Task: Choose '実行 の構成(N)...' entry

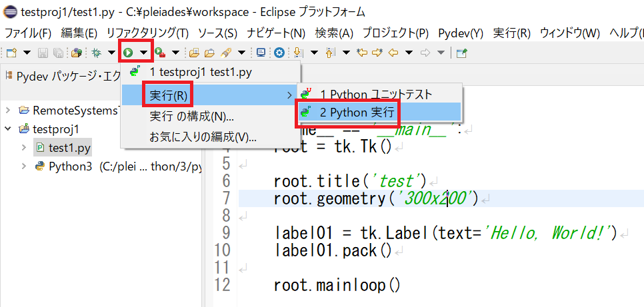Action: click(211, 117)
